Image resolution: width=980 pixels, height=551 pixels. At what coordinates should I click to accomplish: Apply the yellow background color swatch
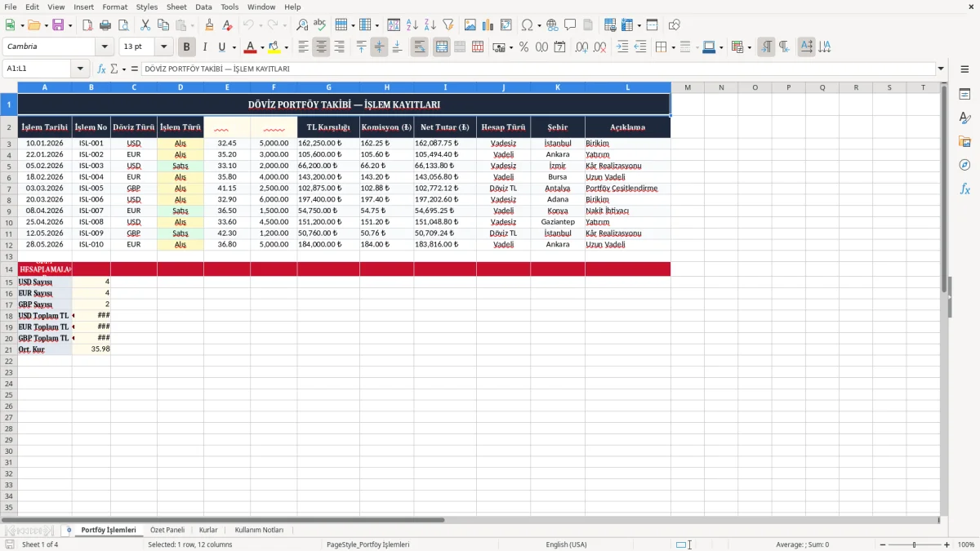(274, 47)
